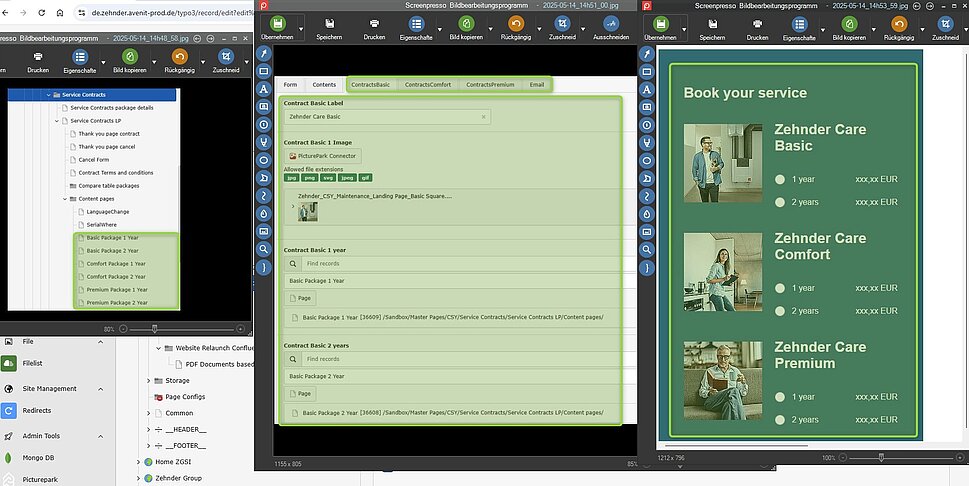Select arrow drawing tool in middle editor
Viewport: 969px width, 486px height.
coord(264,53)
